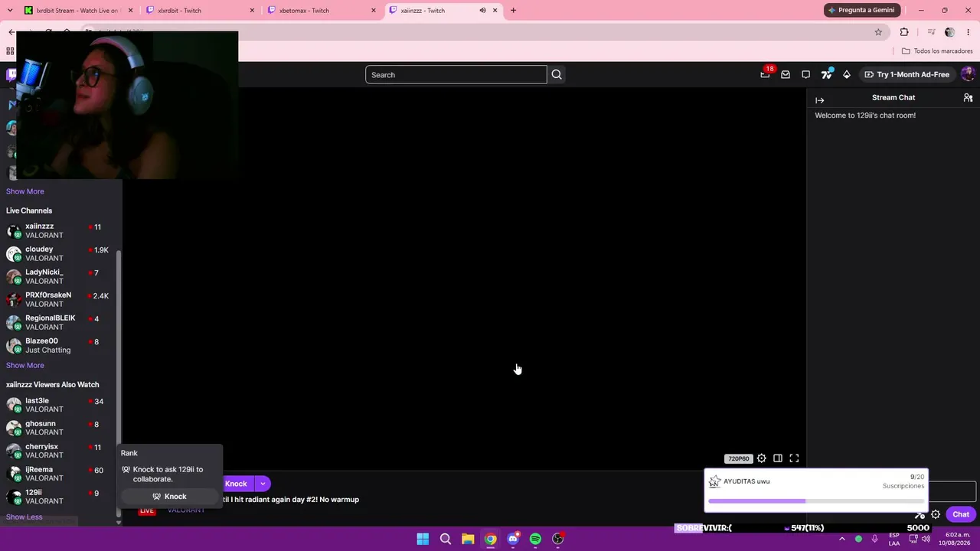Open Windows taskbar search

[445, 539]
